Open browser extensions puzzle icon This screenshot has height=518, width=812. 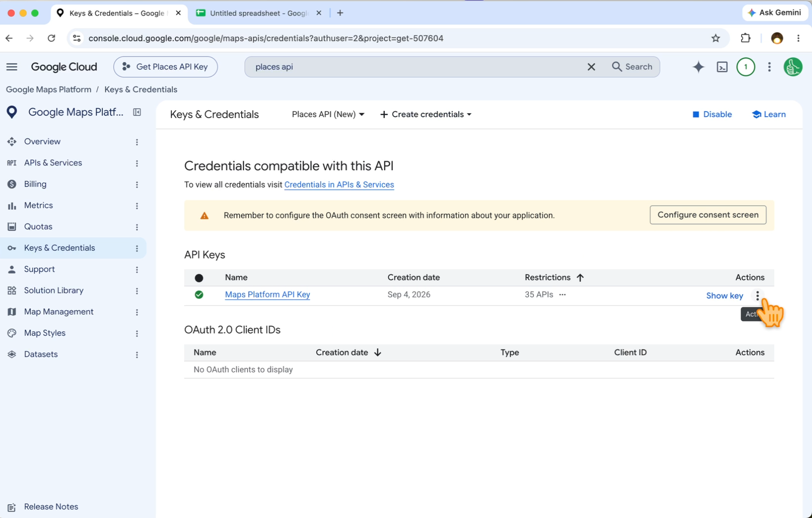click(746, 38)
